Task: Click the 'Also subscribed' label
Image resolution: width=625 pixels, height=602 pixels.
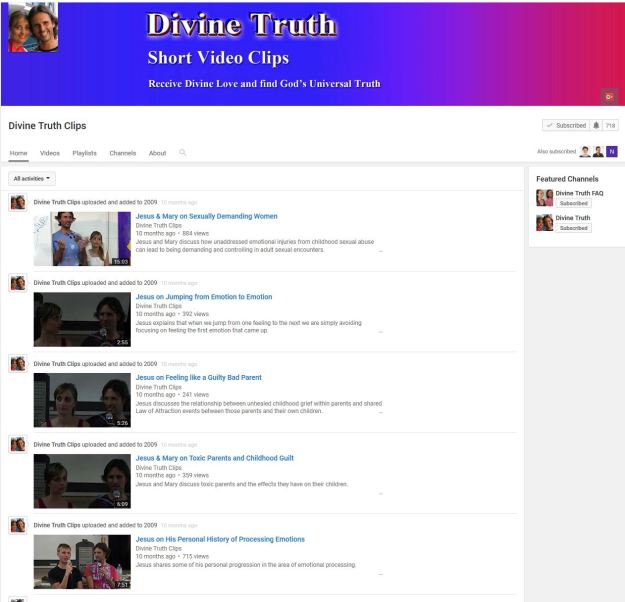Action: pos(556,151)
